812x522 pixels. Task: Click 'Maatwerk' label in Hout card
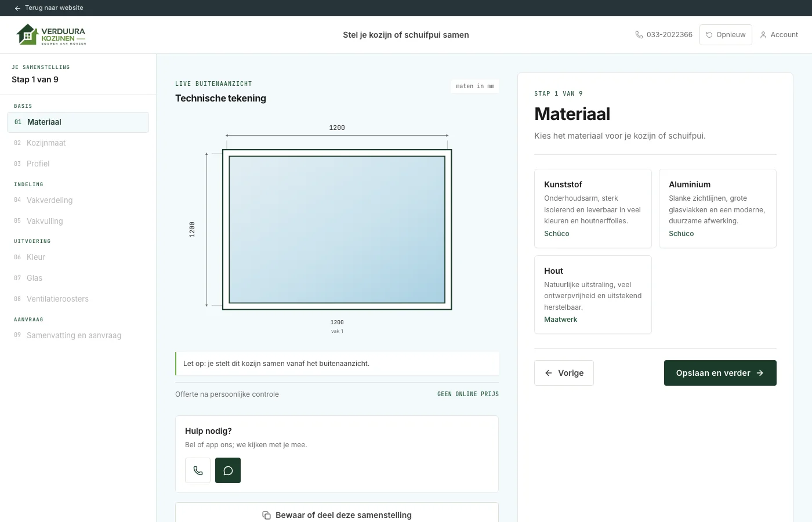[561, 320]
